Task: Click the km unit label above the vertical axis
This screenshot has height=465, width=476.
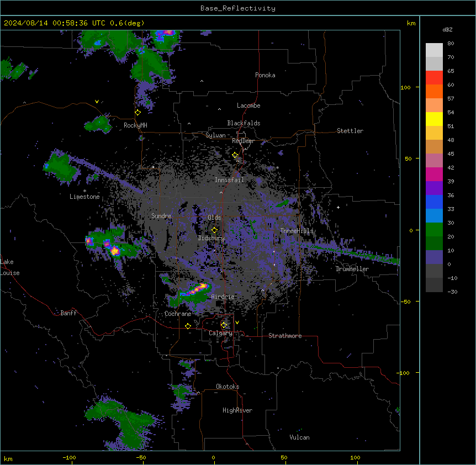Action: (411, 23)
